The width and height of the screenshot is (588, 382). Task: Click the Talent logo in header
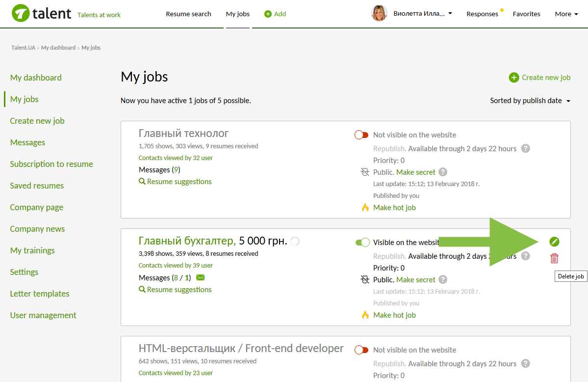coord(42,14)
